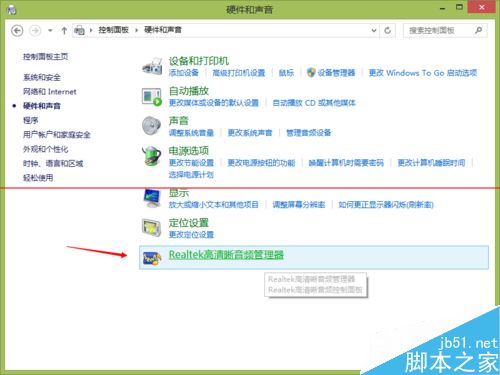Open the recent locations dropdown arrow
The width and height of the screenshot is (500, 375).
tap(50, 31)
